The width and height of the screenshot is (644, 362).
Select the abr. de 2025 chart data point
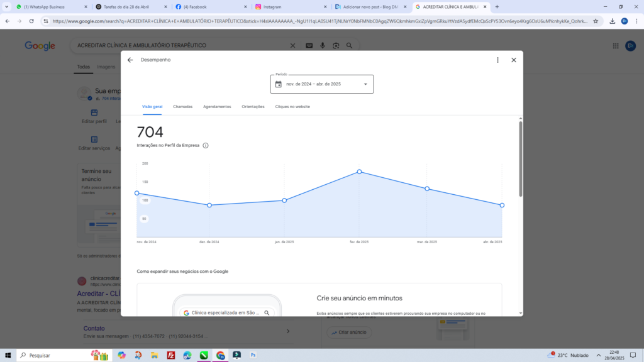(x=502, y=206)
